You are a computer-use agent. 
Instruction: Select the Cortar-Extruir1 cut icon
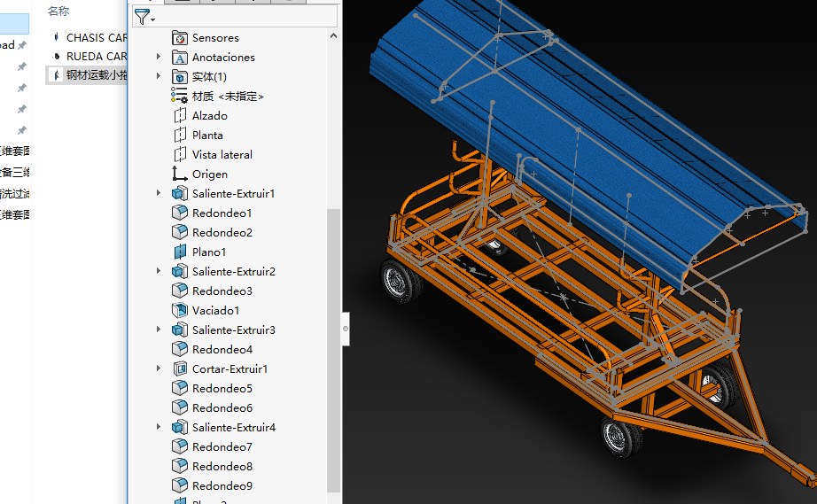pyautogui.click(x=179, y=369)
